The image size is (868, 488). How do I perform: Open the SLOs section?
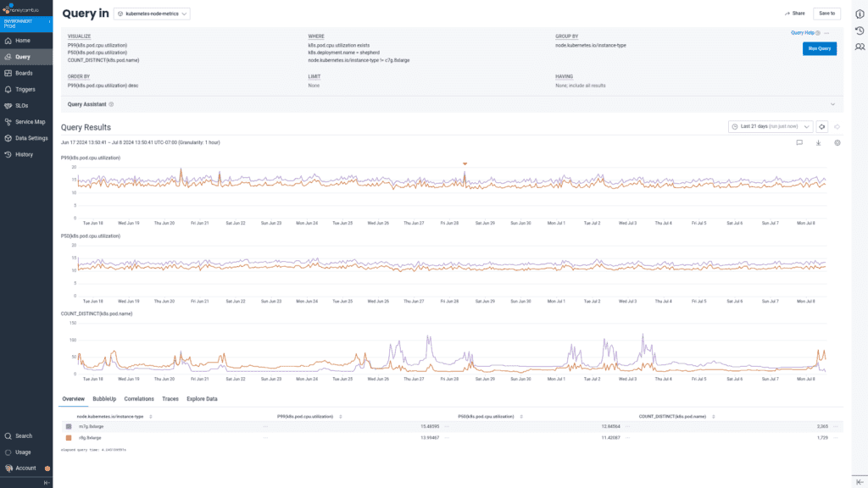(x=21, y=106)
